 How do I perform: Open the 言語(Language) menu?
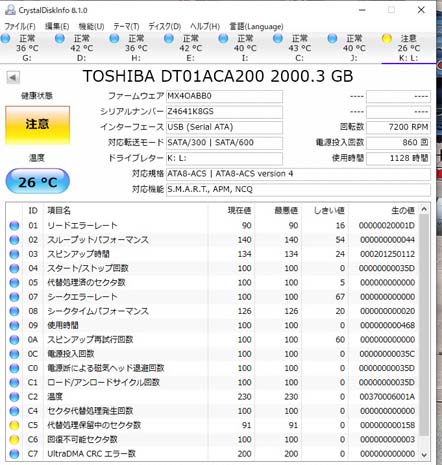256,26
